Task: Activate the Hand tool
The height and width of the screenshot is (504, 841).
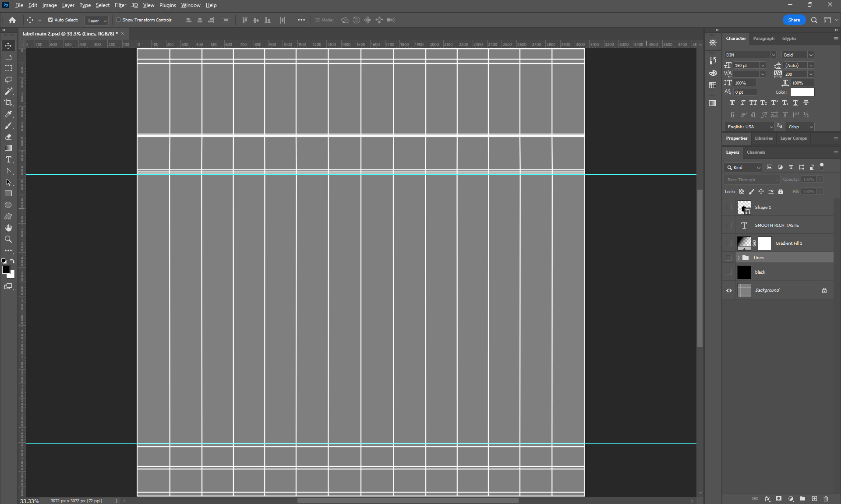Action: tap(8, 228)
